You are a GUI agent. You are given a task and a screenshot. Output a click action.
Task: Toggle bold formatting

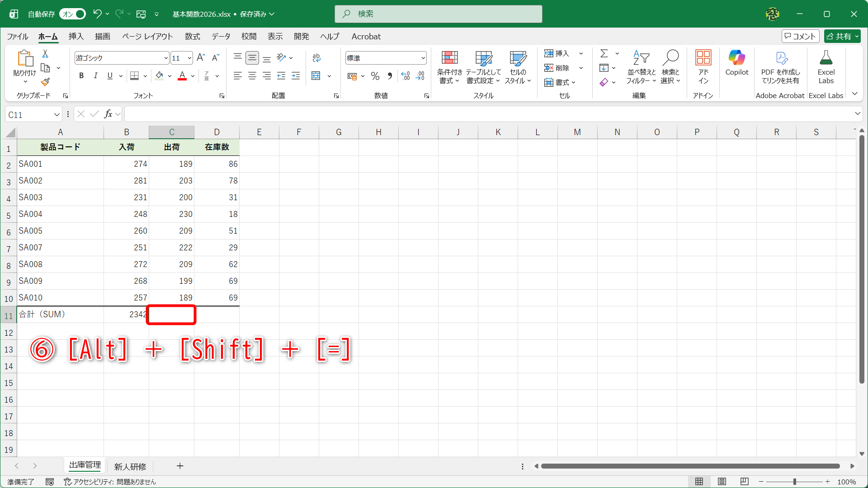81,75
